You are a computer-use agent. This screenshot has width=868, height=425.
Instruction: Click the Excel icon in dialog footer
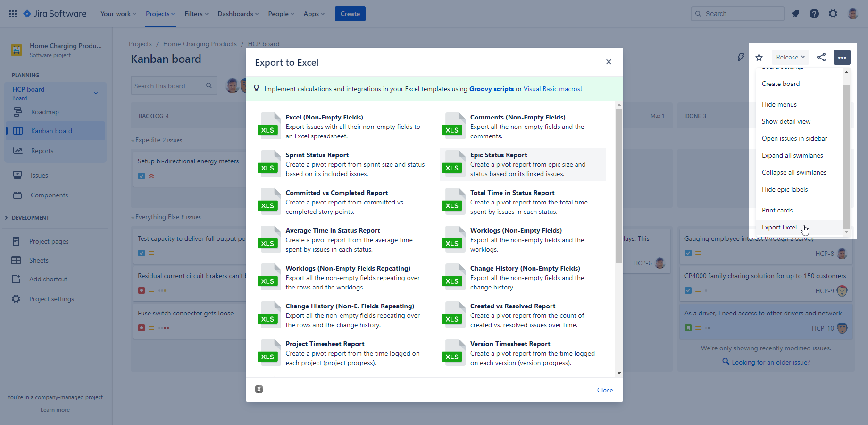click(259, 389)
